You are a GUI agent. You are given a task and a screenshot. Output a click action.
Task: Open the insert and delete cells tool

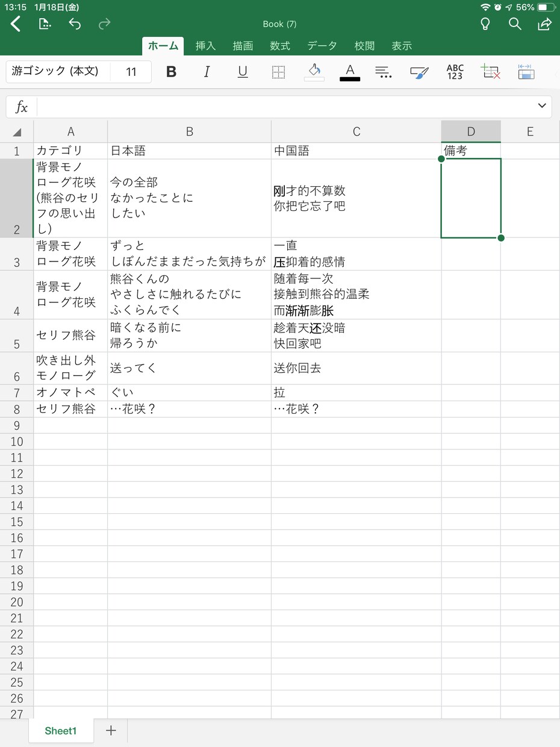[x=491, y=72]
